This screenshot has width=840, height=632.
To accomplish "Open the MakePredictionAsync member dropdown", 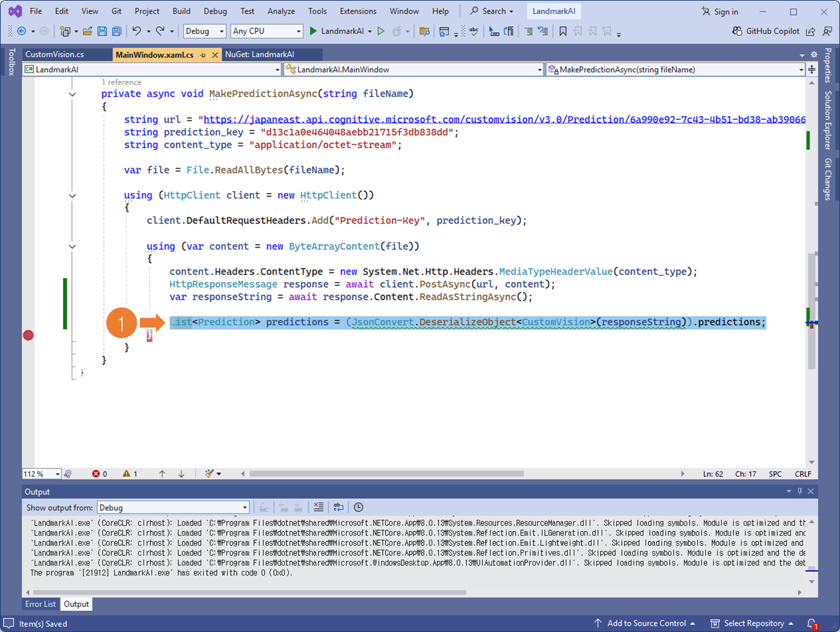I will 675,70.
